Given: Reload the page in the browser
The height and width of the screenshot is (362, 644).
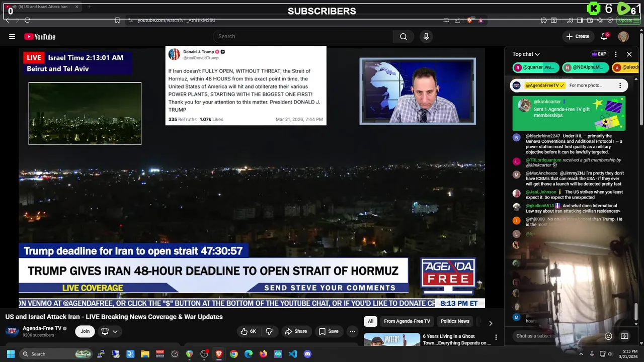Looking at the screenshot, I should [x=27, y=20].
